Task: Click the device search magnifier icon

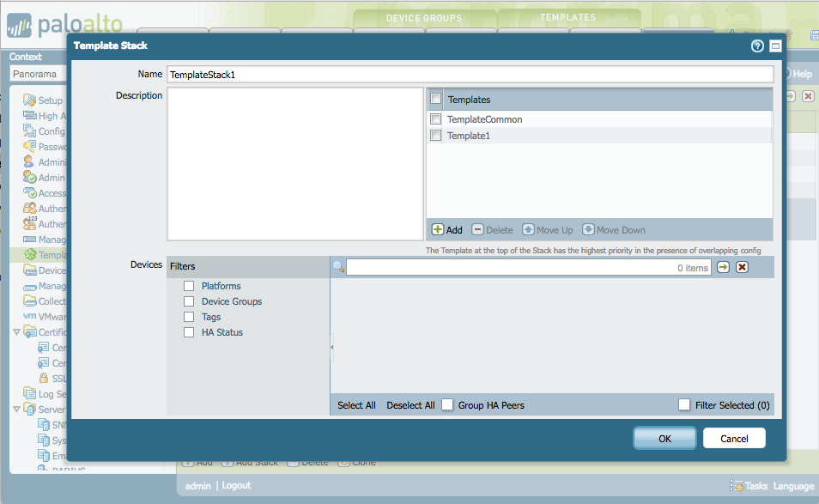Action: tap(338, 267)
